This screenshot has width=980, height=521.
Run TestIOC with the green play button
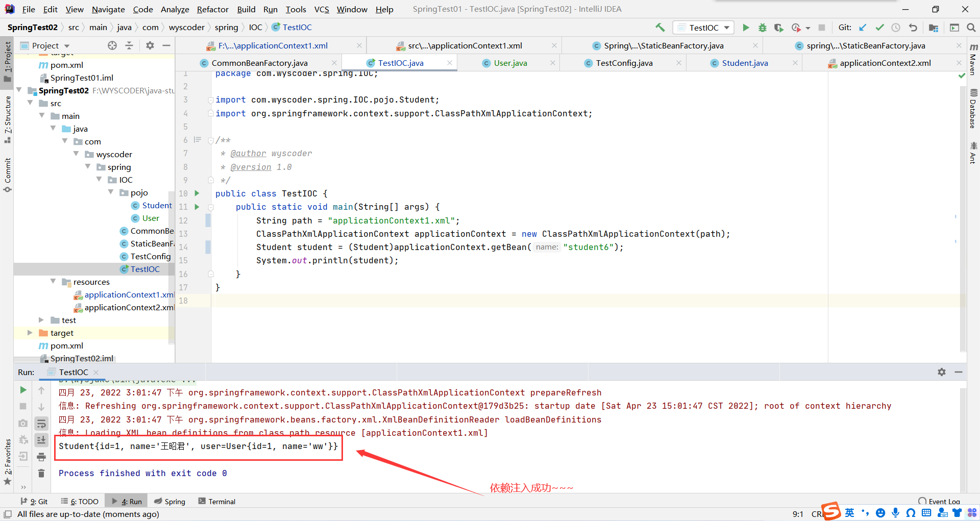click(746, 28)
